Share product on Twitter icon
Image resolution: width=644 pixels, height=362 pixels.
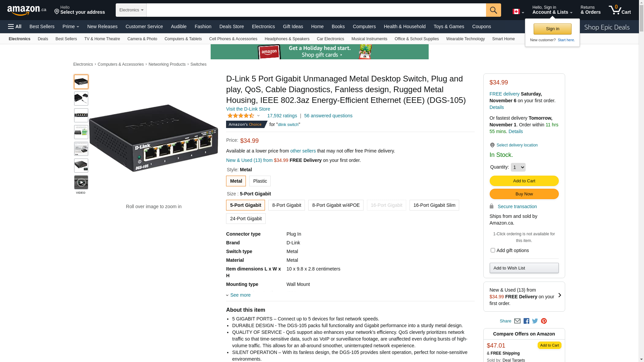(x=535, y=321)
